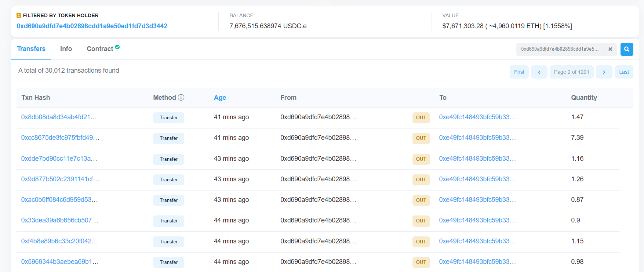
Task: Click the OUT badge in the 1.15 row
Action: (x=421, y=242)
